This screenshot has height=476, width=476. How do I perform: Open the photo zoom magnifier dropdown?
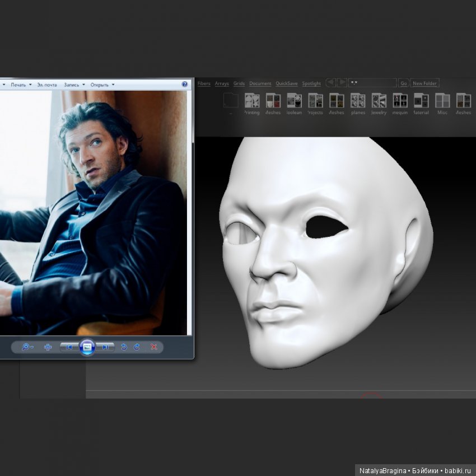click(x=27, y=347)
